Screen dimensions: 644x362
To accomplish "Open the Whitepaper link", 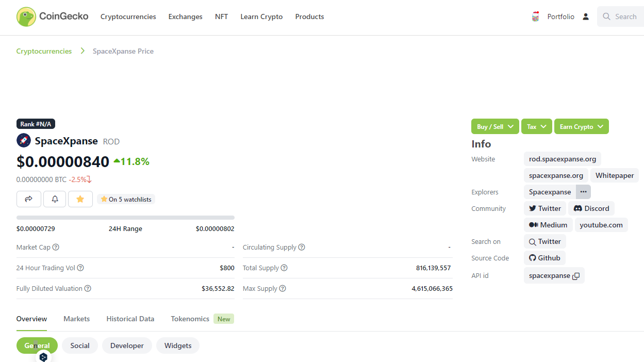I will [x=615, y=175].
